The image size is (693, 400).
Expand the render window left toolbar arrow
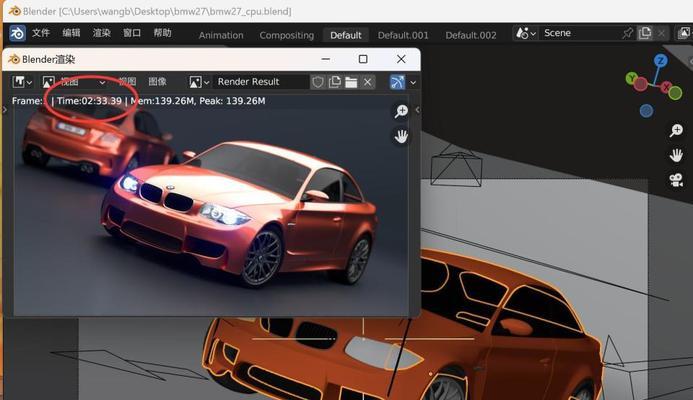[5, 109]
